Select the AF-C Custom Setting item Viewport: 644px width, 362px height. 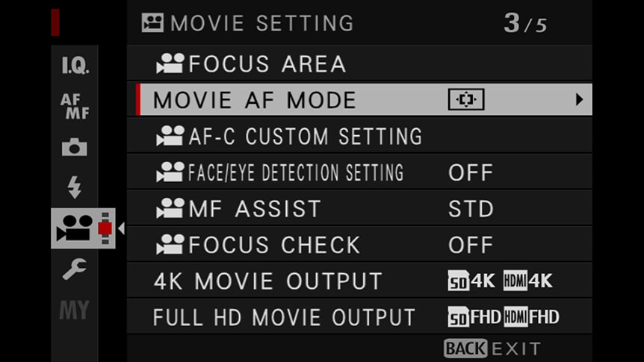pyautogui.click(x=359, y=137)
